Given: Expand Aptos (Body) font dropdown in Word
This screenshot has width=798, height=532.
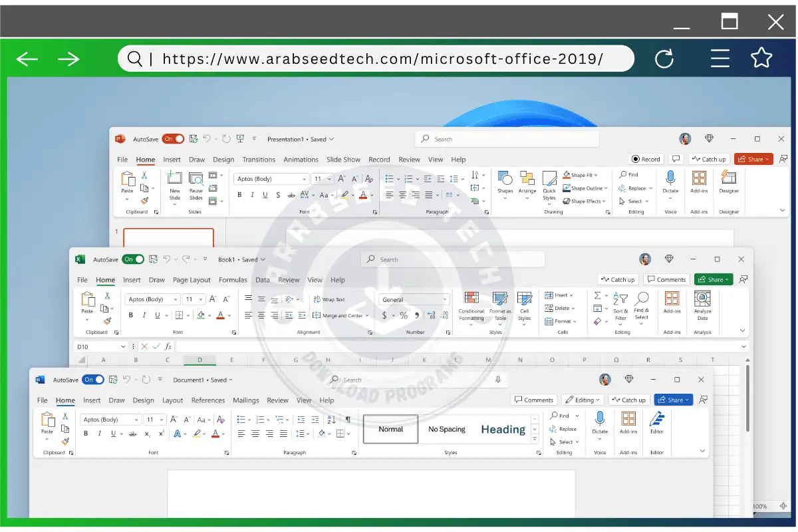Looking at the screenshot, I should point(136,420).
